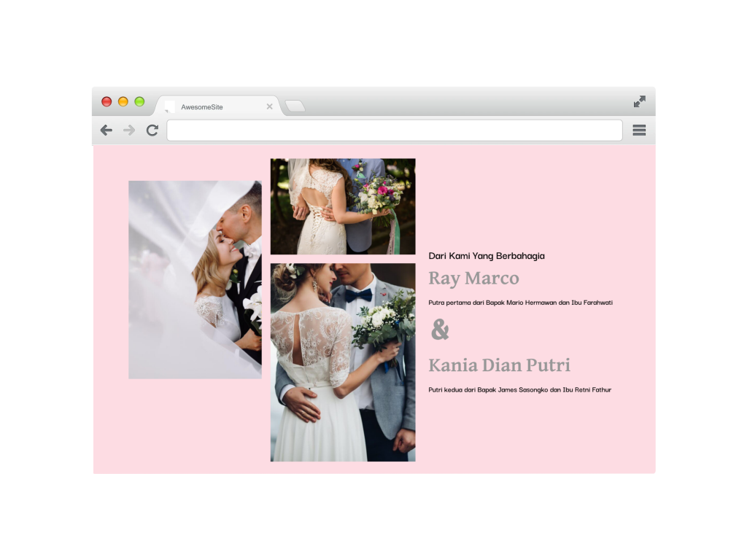
Task: Click the red close window button
Action: tap(107, 101)
